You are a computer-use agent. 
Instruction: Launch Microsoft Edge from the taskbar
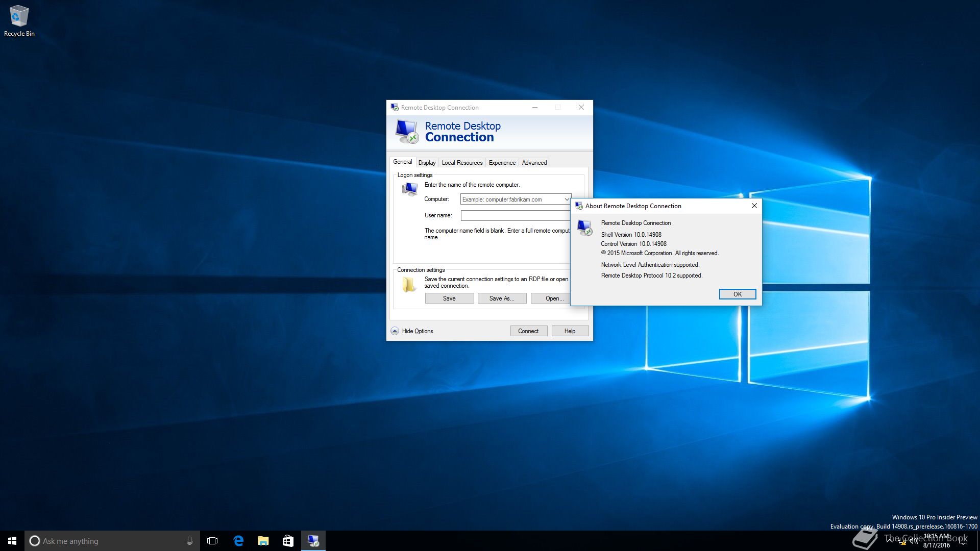[238, 541]
